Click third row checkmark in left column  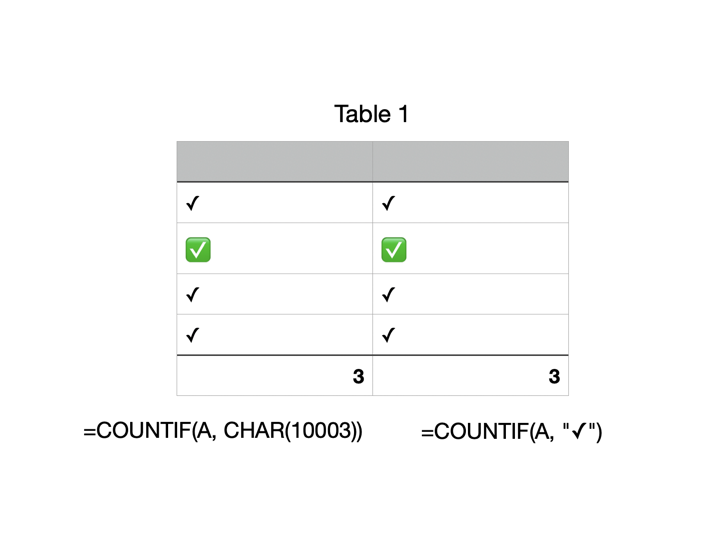tap(193, 294)
